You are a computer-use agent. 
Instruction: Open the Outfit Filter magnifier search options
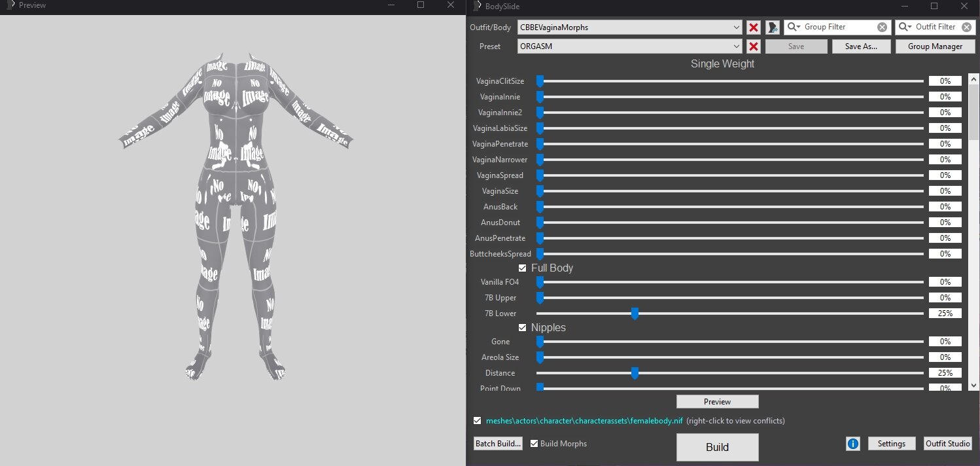[x=905, y=27]
